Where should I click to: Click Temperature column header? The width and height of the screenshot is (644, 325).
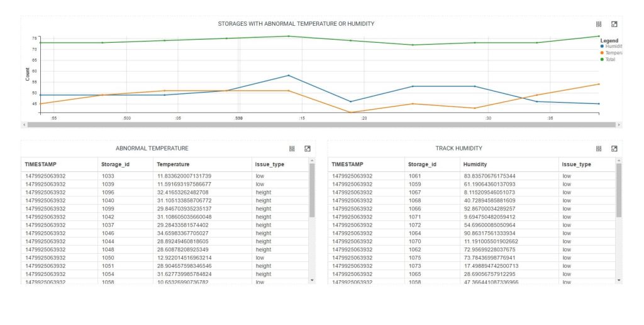pyautogui.click(x=173, y=164)
